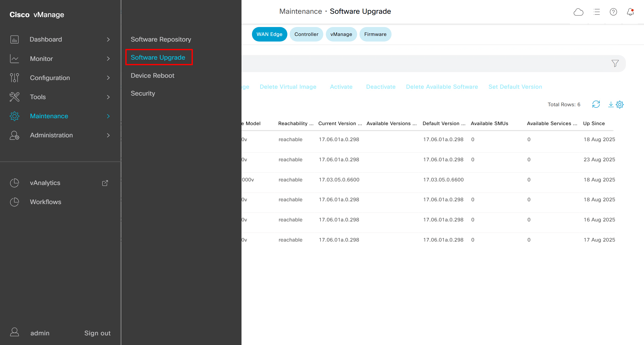Refresh the device table
The image size is (644, 345).
click(596, 104)
